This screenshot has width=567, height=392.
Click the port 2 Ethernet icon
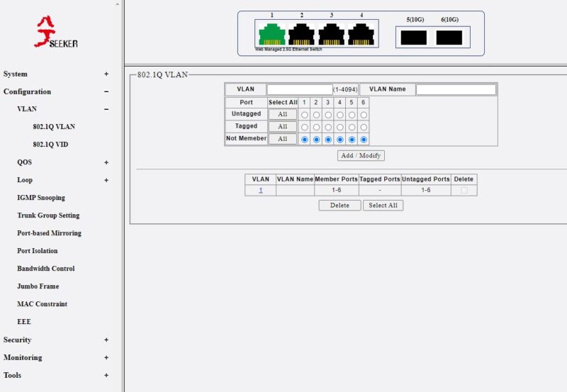(x=302, y=34)
